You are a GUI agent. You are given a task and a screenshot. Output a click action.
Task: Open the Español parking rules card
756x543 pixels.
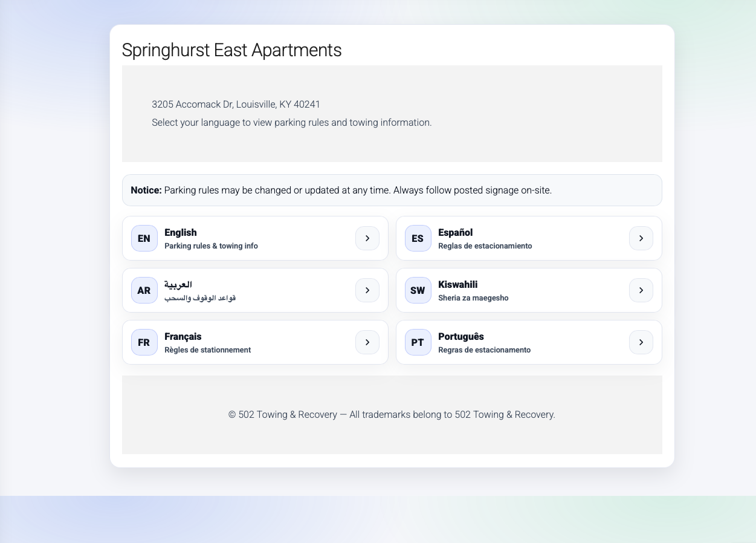529,238
